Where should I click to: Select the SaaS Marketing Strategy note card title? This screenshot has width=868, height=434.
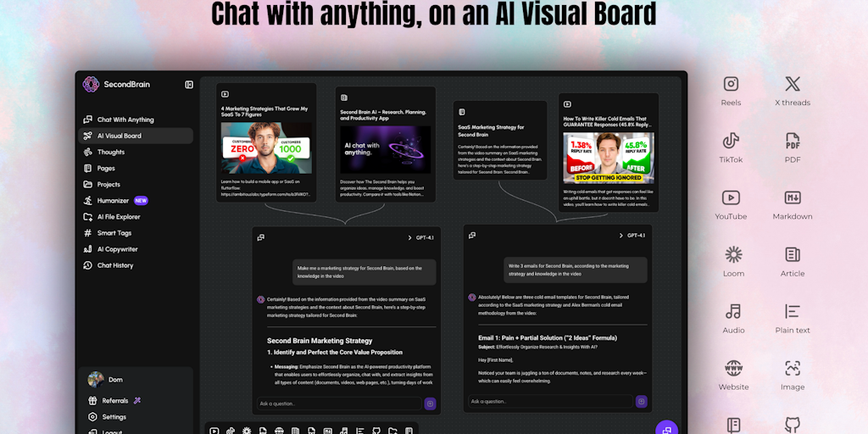click(491, 131)
